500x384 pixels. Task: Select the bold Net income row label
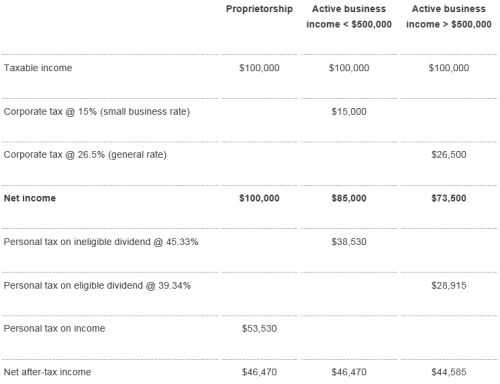pos(30,198)
